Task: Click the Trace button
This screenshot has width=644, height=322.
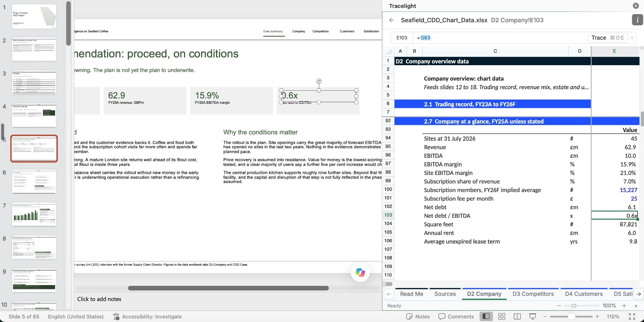Action: pyautogui.click(x=608, y=38)
